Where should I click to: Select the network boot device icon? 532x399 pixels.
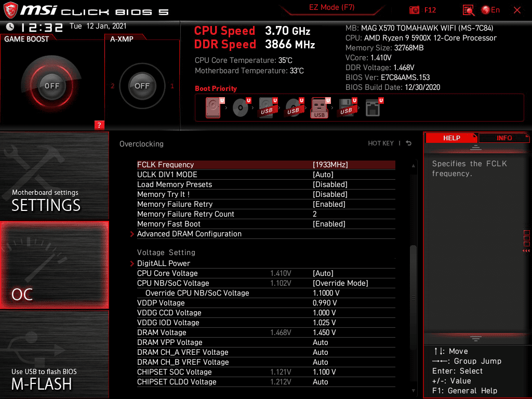click(x=374, y=108)
